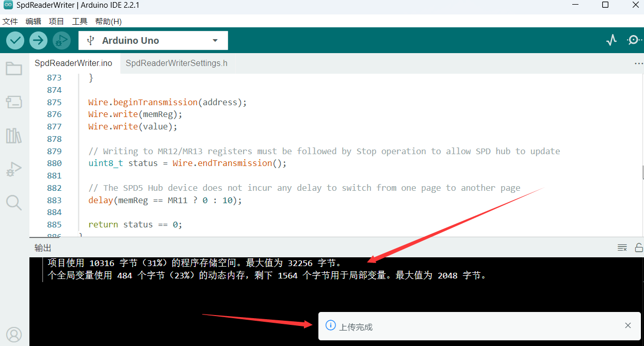Click the MR12/MR13 registers comment line

324,151
